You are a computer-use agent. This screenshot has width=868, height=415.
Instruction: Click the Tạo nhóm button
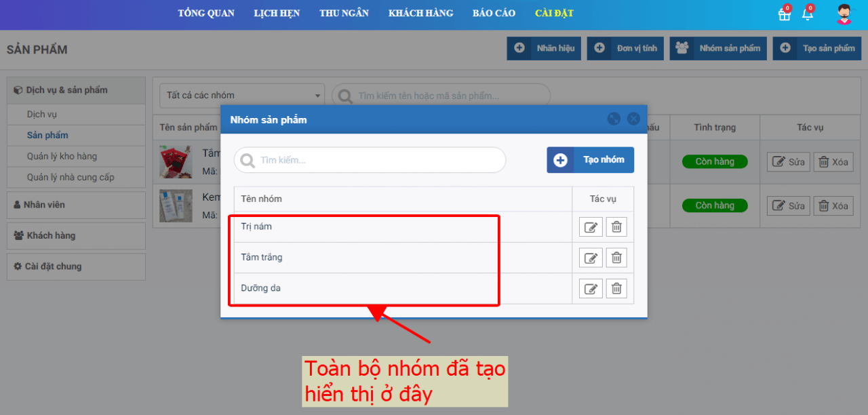tap(591, 160)
